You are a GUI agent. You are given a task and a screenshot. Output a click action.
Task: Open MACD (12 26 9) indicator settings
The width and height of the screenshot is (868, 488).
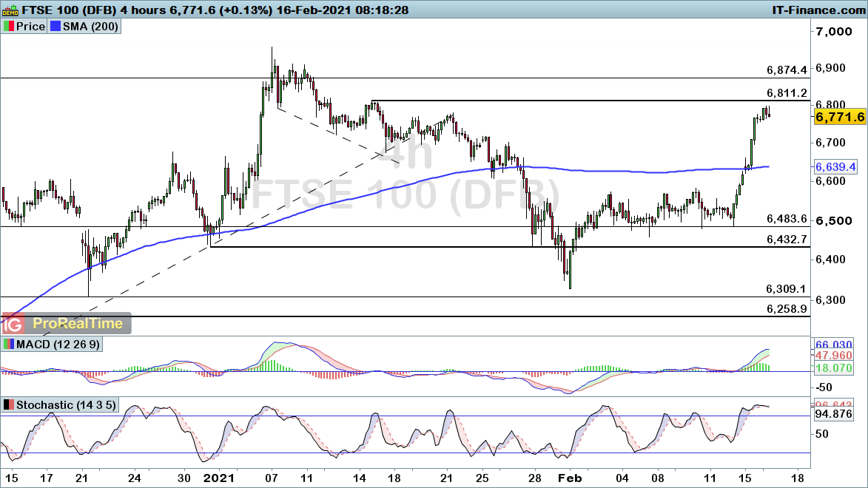(56, 345)
